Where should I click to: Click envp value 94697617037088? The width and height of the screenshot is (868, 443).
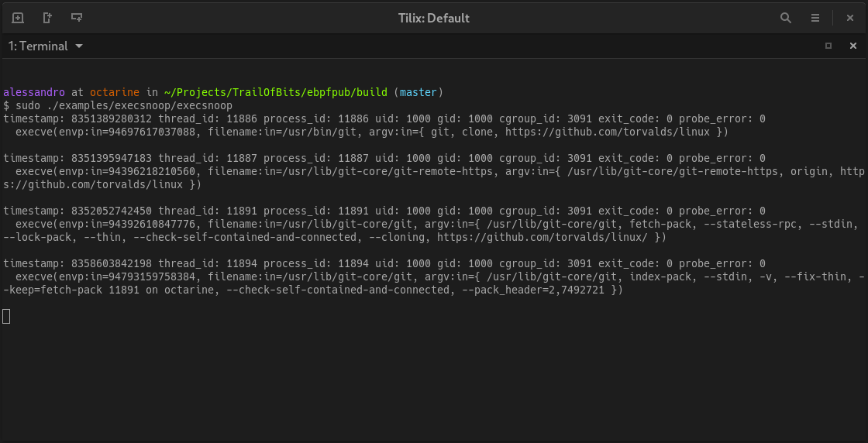152,132
